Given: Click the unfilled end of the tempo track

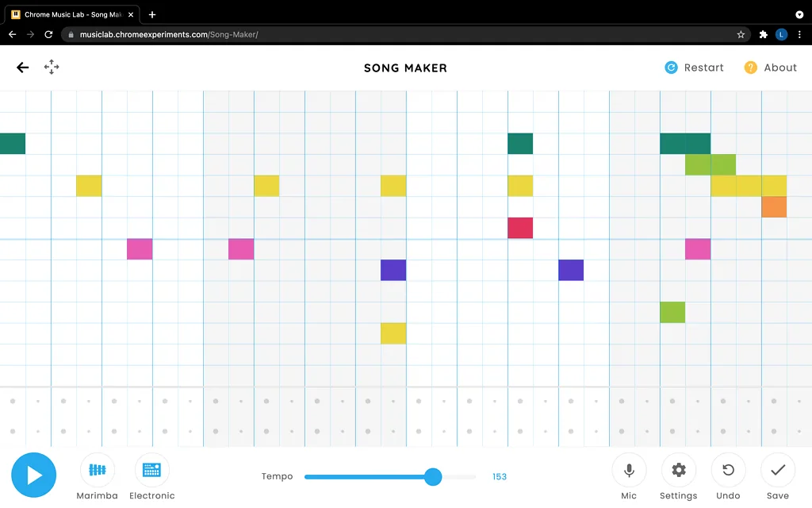Looking at the screenshot, I should [x=459, y=476].
